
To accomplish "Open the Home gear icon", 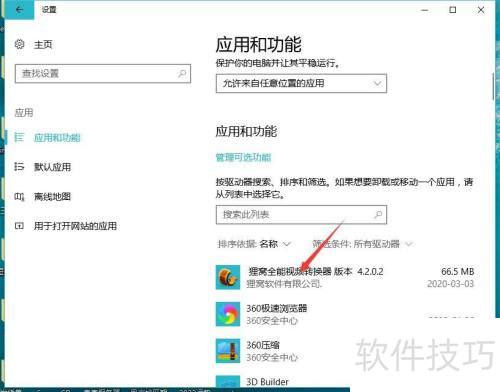I will pos(20,44).
